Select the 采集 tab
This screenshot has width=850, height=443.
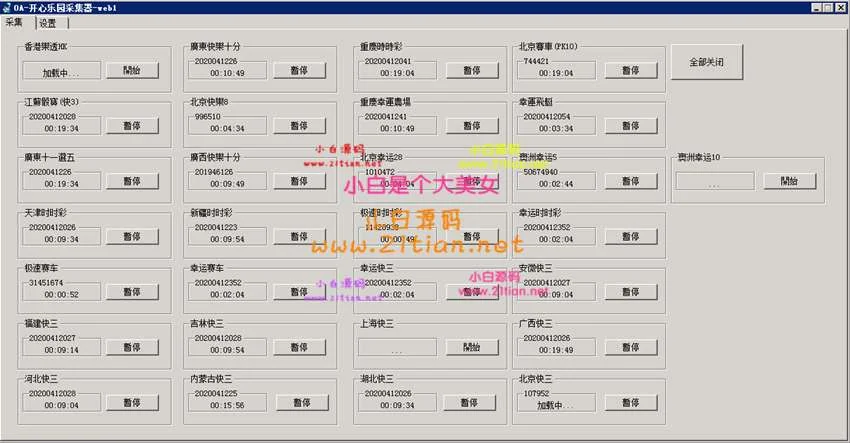[15, 23]
